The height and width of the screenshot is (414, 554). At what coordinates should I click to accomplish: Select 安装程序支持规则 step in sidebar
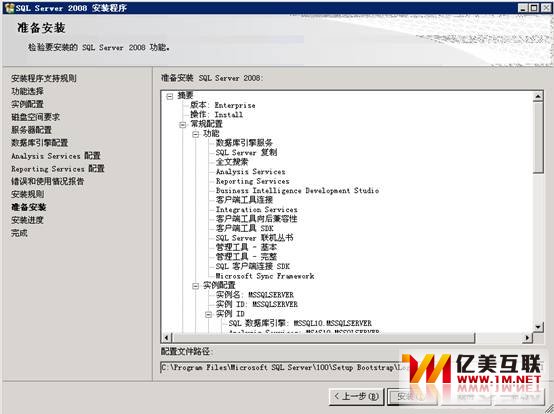(44, 78)
